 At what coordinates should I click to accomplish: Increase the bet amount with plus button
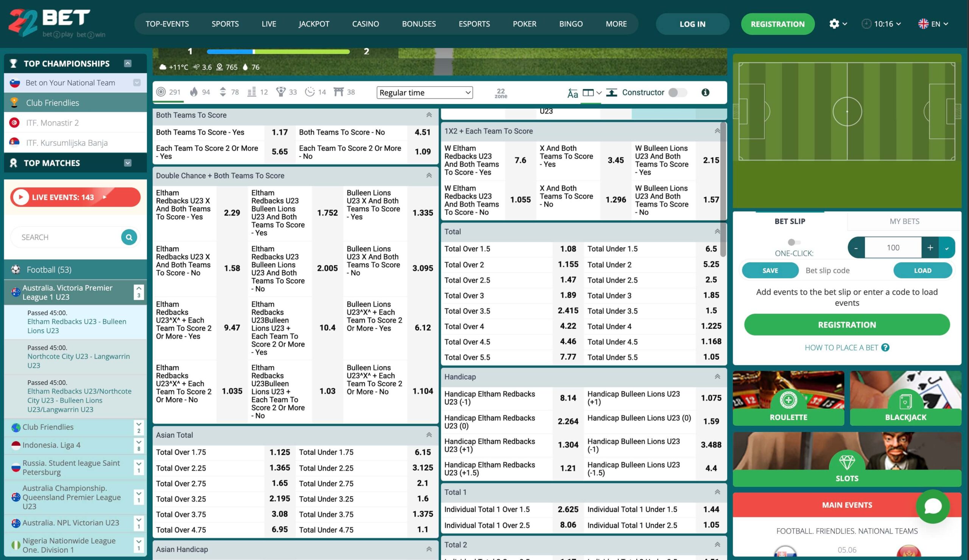coord(930,247)
